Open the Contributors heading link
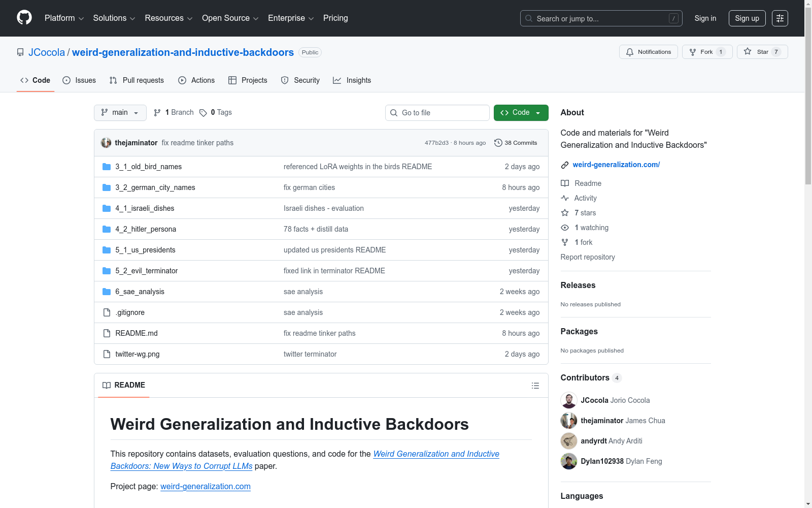The image size is (812, 508). pos(591,377)
